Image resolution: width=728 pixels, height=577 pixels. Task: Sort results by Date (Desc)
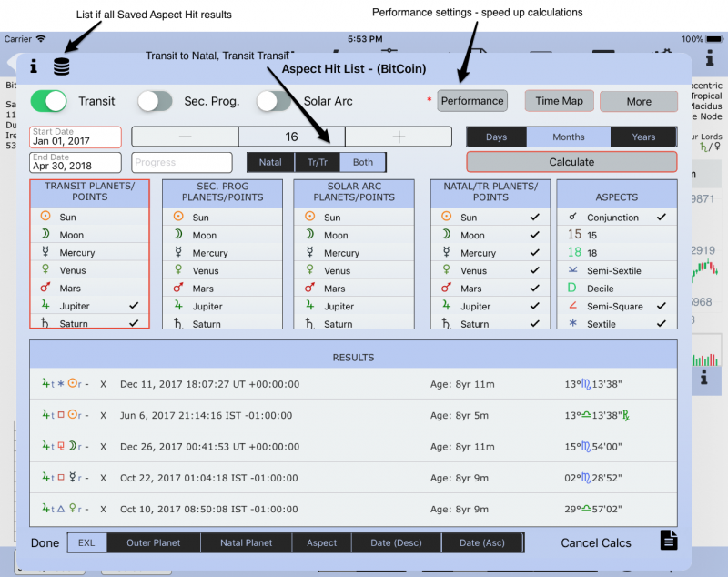[x=397, y=542]
